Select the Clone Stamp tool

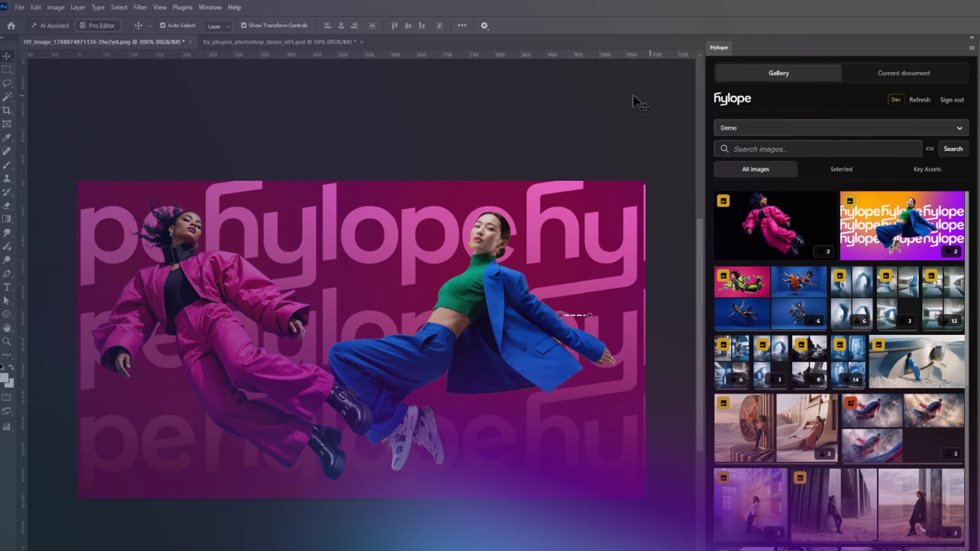pos(7,179)
